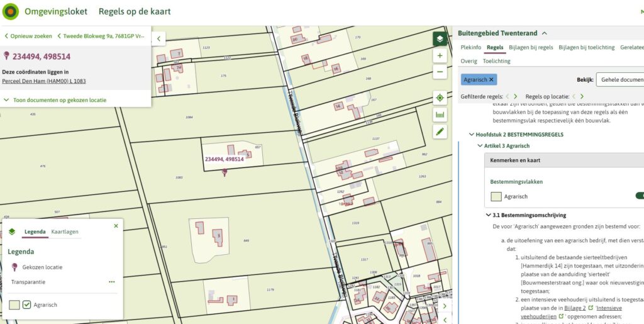Click parcel 1084 on the map
The width and height of the screenshot is (644, 324).
(189, 118)
